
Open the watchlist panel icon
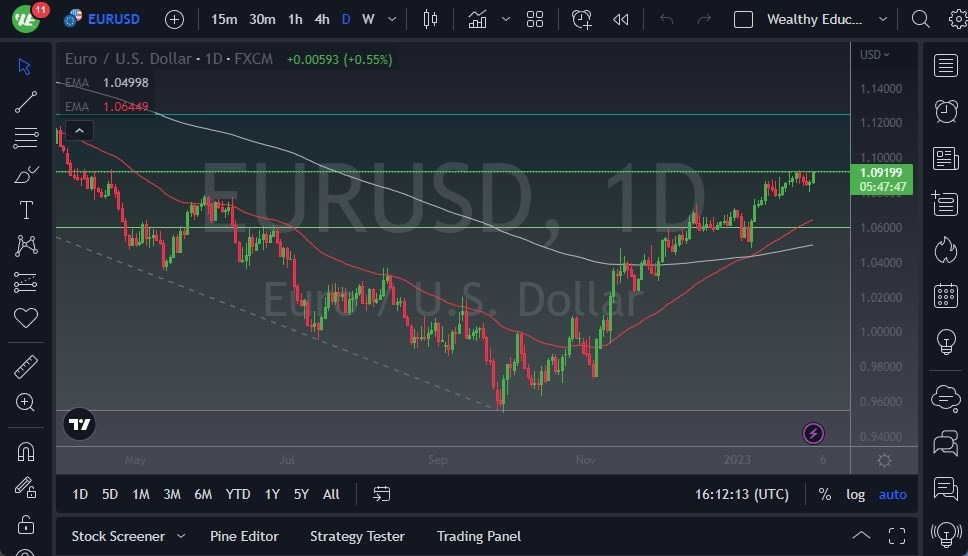coord(945,65)
